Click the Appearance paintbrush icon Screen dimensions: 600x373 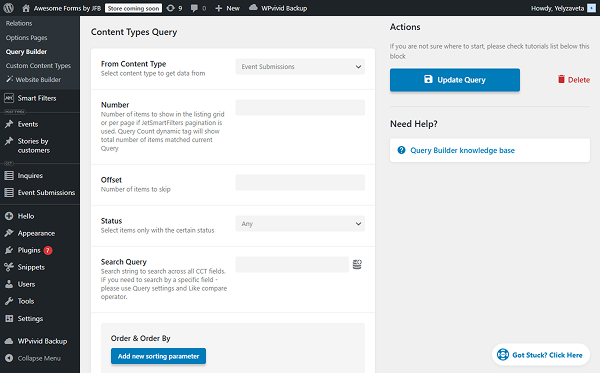click(9, 233)
